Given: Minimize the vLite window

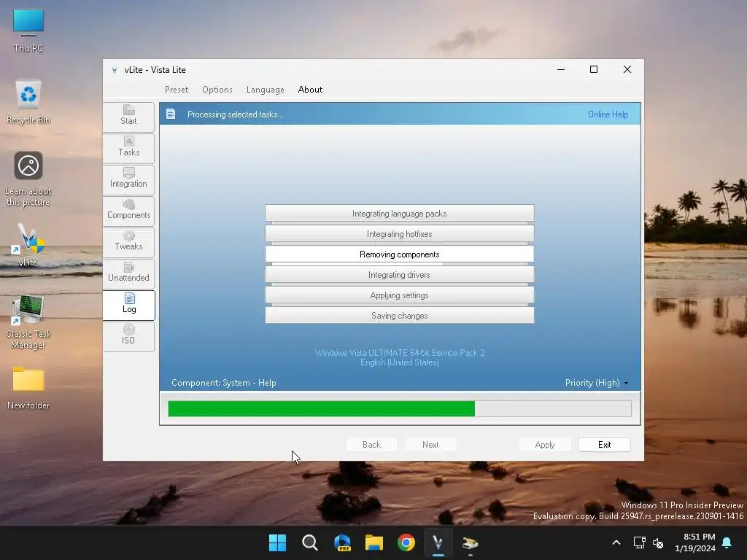Looking at the screenshot, I should click(561, 69).
